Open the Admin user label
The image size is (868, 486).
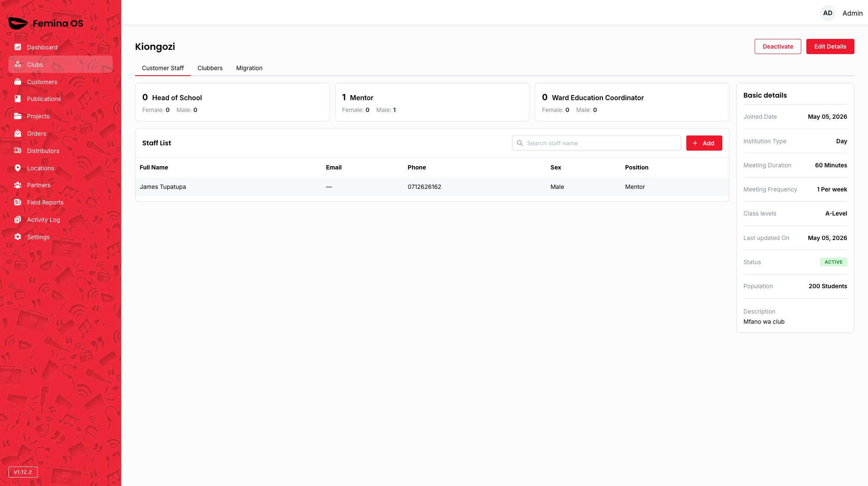click(x=852, y=13)
